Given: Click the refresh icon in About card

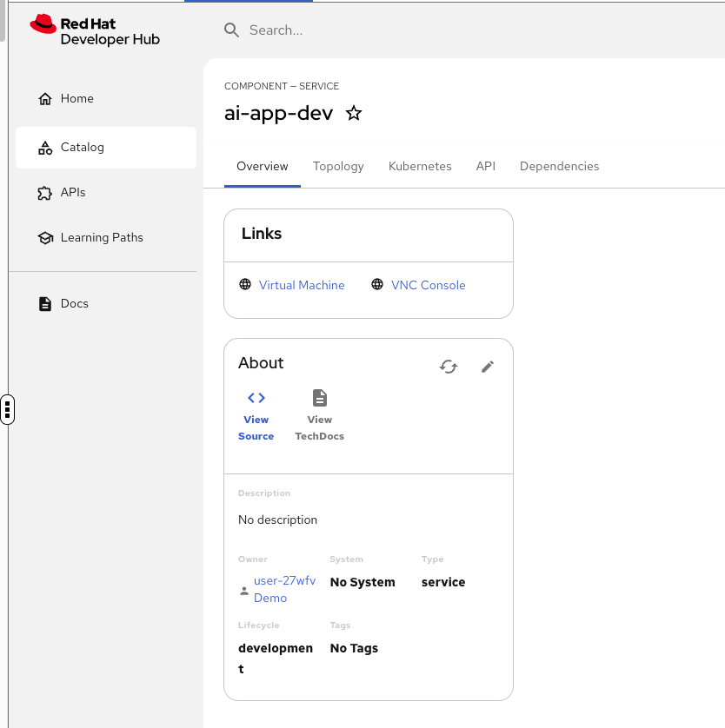Looking at the screenshot, I should (449, 367).
